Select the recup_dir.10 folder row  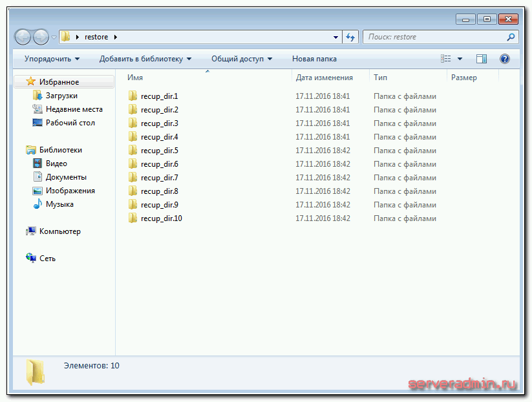click(162, 218)
